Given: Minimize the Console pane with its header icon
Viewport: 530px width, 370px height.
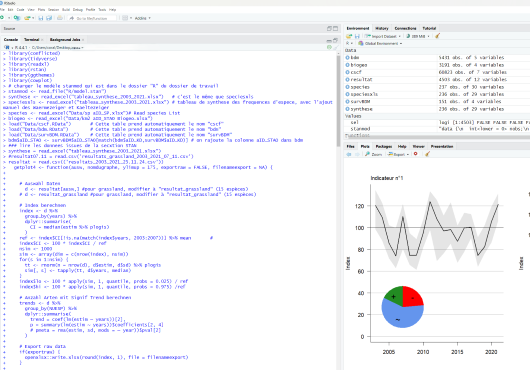Looking at the screenshot, I should tap(329, 40).
